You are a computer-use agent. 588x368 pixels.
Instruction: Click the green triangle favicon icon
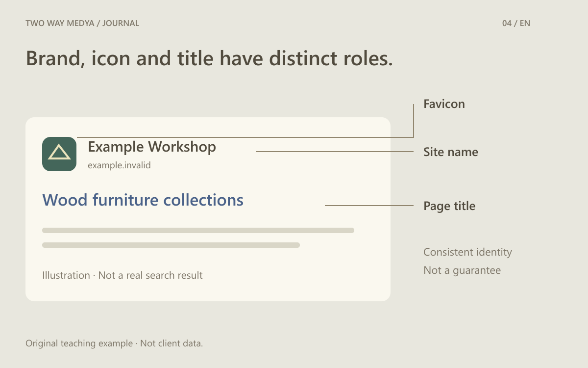[x=59, y=154]
